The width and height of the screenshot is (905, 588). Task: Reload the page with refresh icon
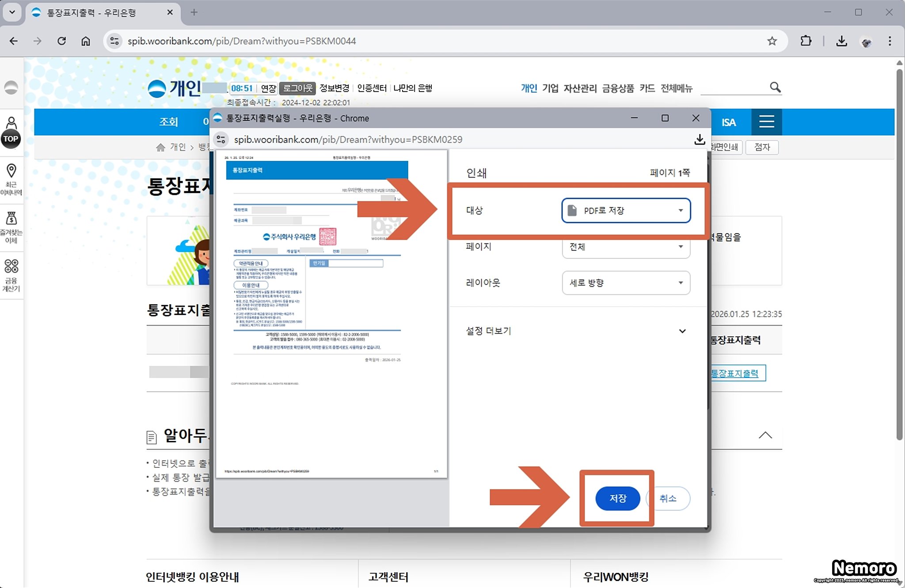[x=62, y=41]
